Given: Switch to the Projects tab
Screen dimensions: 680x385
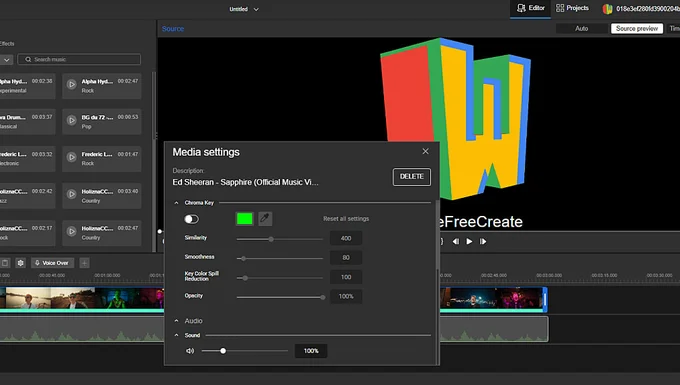Looking at the screenshot, I should click(572, 8).
